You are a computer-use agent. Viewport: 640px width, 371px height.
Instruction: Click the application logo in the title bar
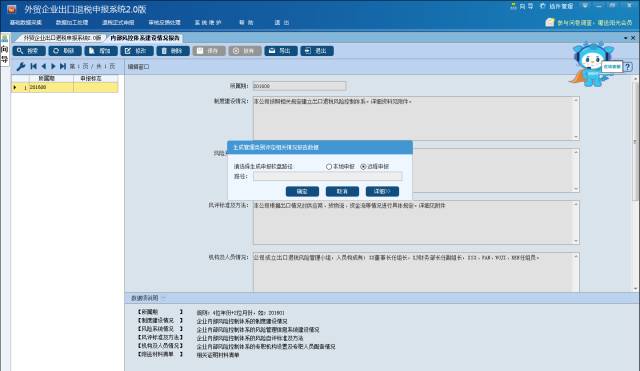[11, 9]
